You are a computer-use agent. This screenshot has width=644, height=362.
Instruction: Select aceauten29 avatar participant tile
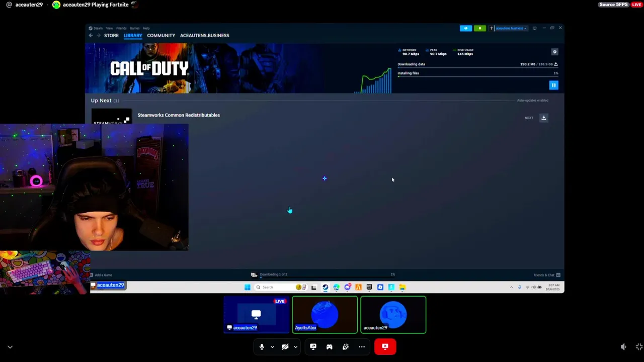pyautogui.click(x=393, y=315)
